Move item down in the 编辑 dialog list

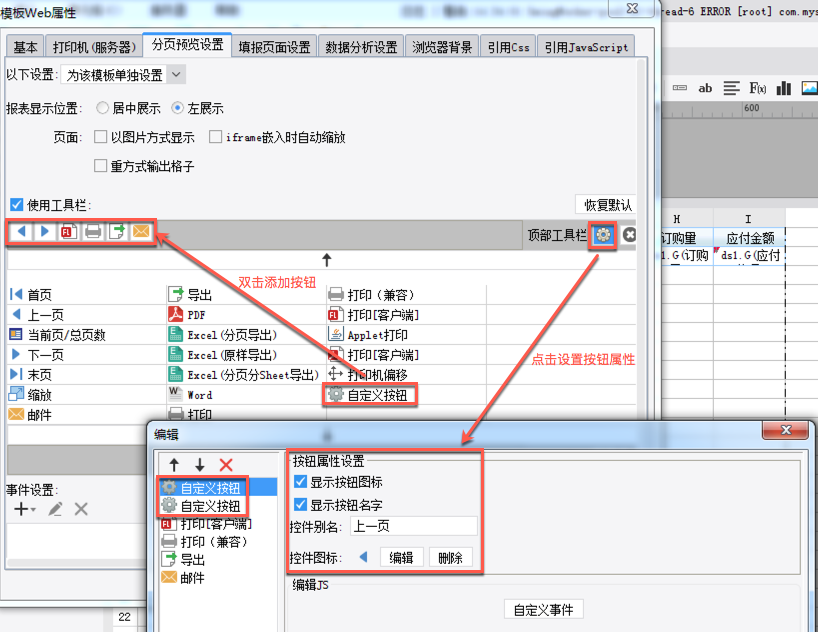coord(200,464)
